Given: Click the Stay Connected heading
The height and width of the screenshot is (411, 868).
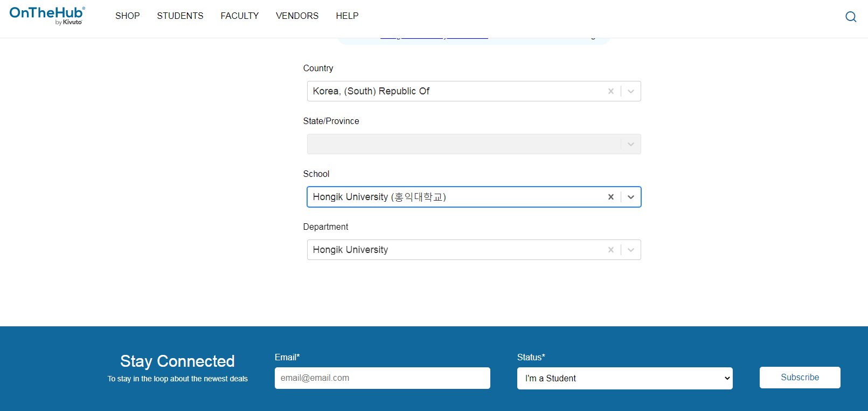Looking at the screenshot, I should pyautogui.click(x=177, y=361).
